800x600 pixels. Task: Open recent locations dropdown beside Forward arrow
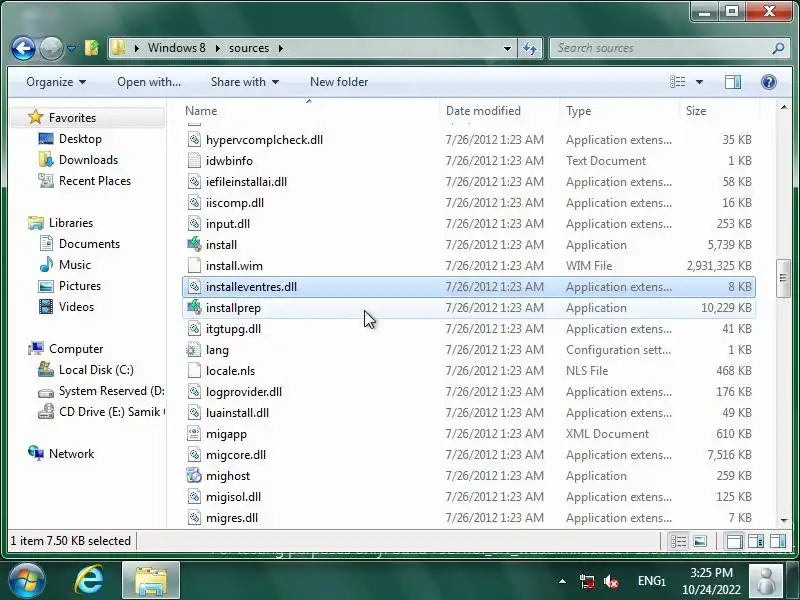pyautogui.click(x=71, y=48)
